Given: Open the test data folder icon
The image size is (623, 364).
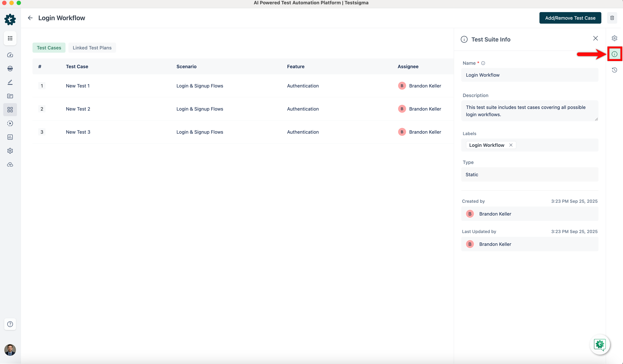Looking at the screenshot, I should coord(10,96).
